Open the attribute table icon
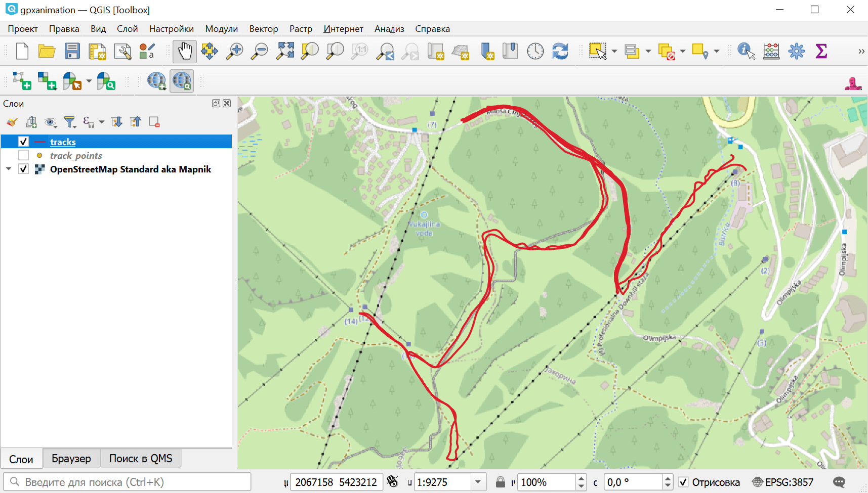Screen dimensions: 868x493 (x=771, y=52)
